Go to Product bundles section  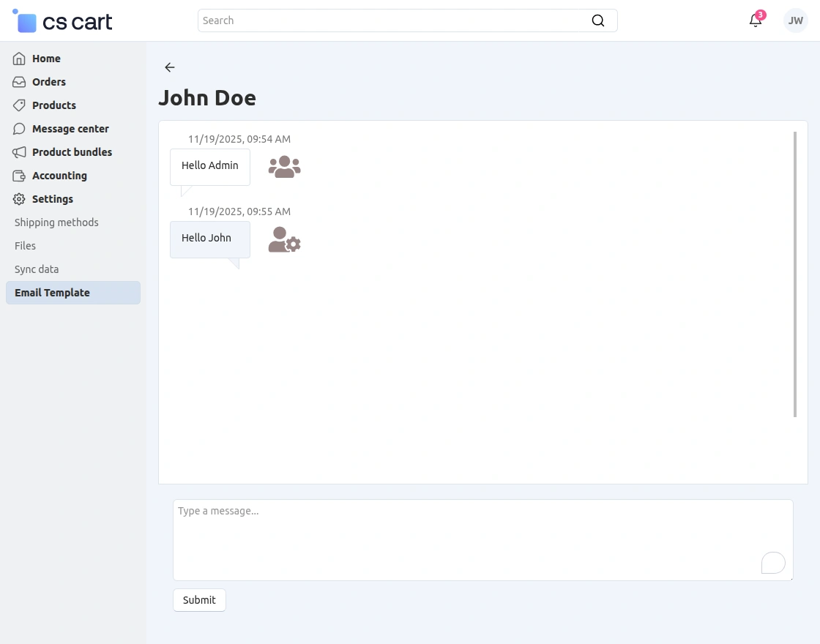72,152
